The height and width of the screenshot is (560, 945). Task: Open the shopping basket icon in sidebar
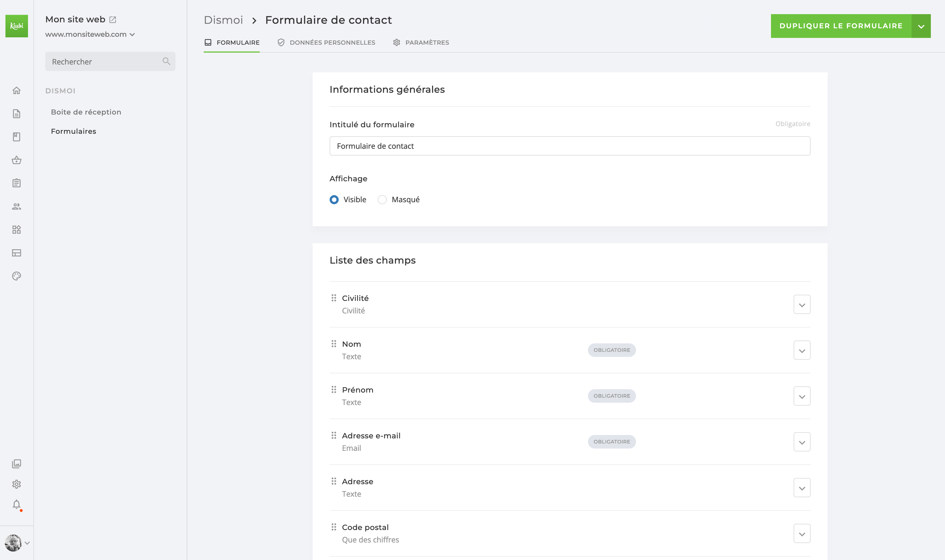pos(16,160)
